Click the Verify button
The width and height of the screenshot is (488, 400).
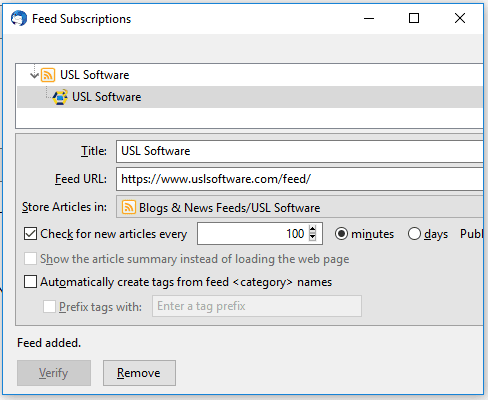click(54, 373)
